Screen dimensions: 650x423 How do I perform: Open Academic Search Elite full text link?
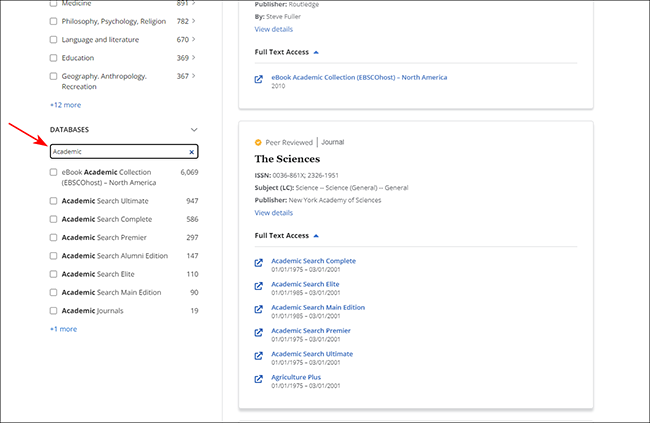point(305,284)
